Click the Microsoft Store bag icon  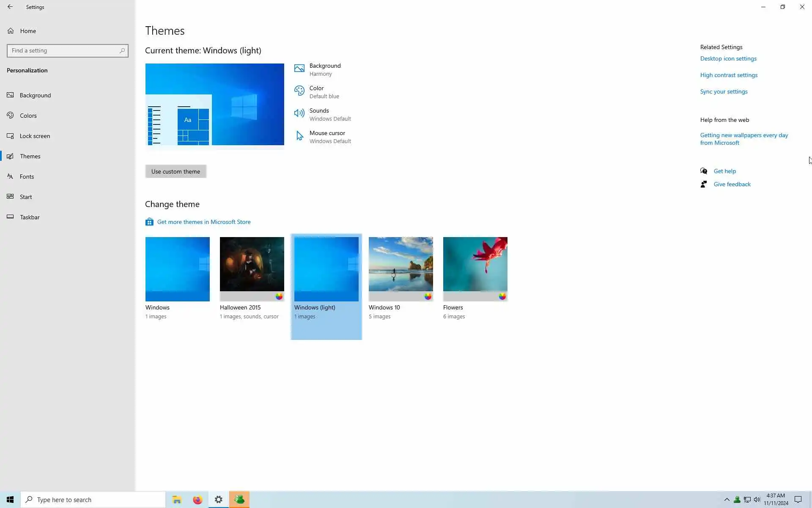point(149,222)
